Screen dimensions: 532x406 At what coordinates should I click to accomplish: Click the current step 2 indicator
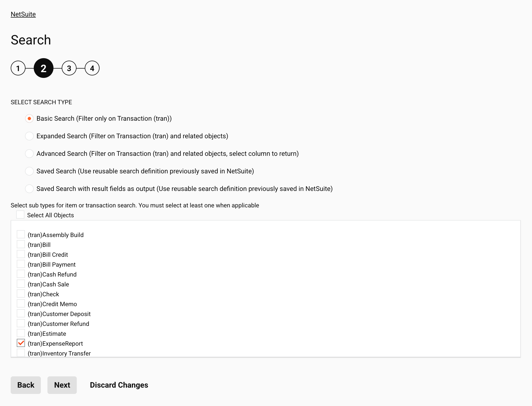pyautogui.click(x=44, y=68)
